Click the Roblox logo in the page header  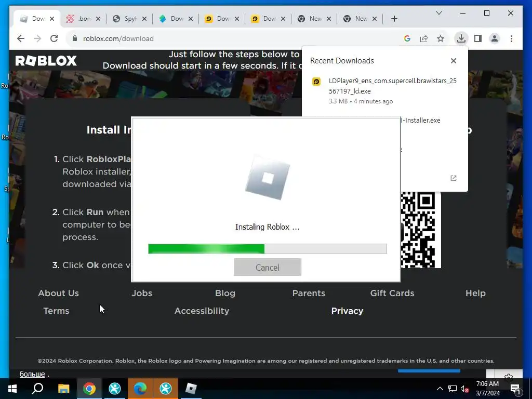point(46,61)
